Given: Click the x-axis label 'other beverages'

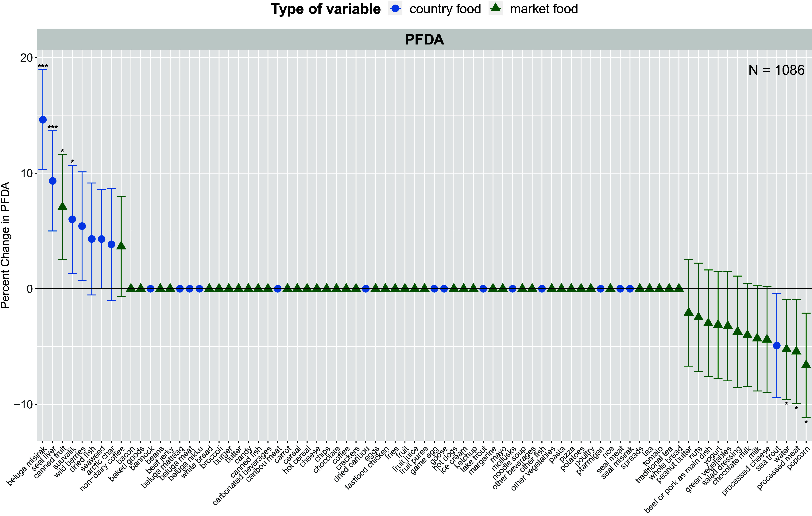Looking at the screenshot, I should point(514,468).
